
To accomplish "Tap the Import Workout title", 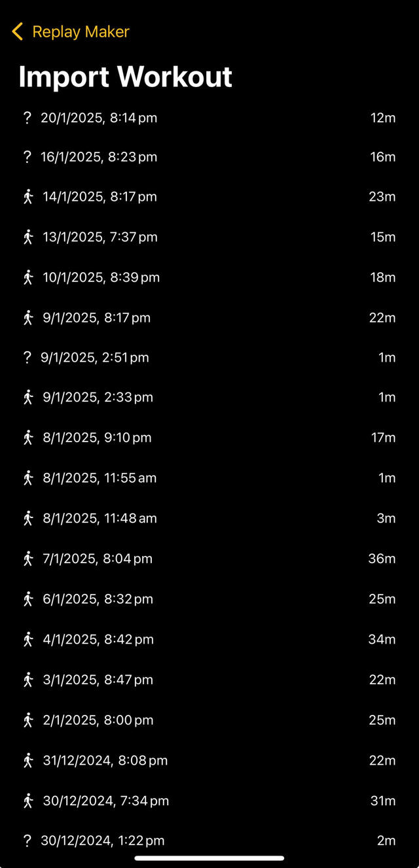I will [x=126, y=77].
